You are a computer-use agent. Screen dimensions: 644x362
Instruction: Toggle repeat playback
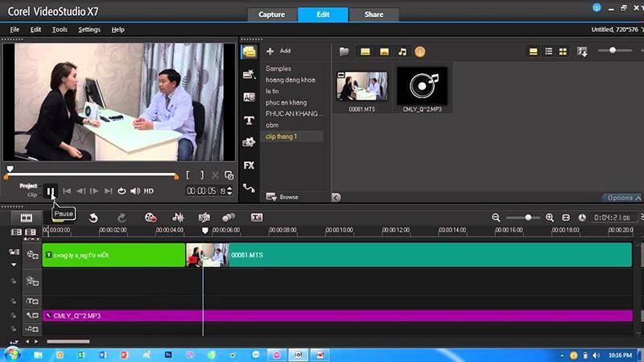click(122, 191)
